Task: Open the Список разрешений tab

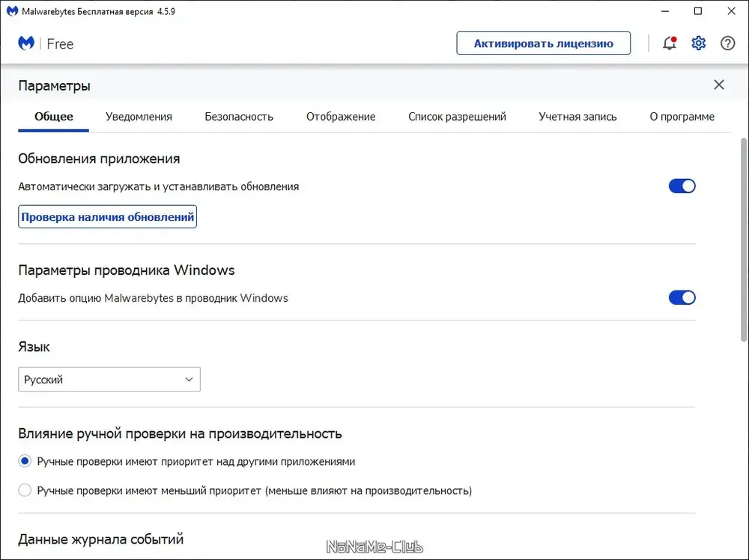Action: (x=457, y=117)
